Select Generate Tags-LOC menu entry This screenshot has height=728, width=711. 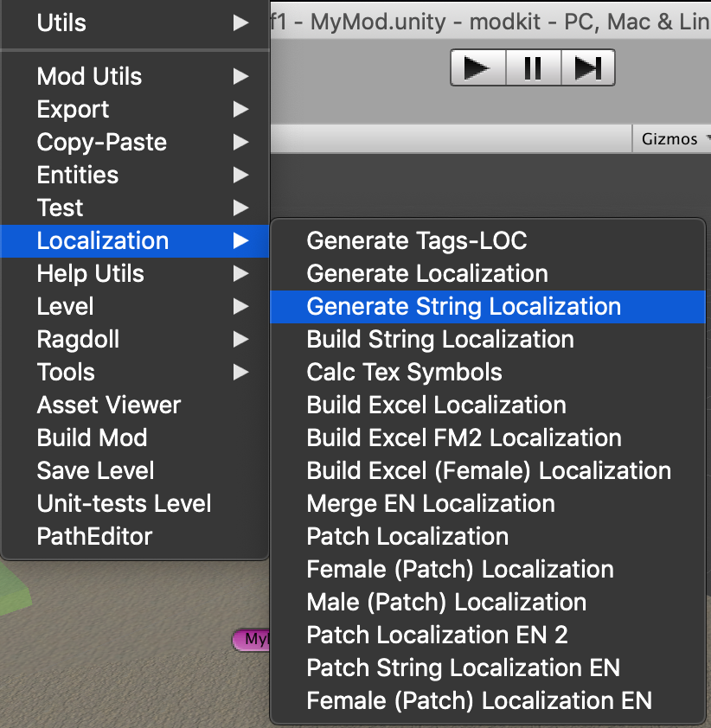(x=417, y=240)
